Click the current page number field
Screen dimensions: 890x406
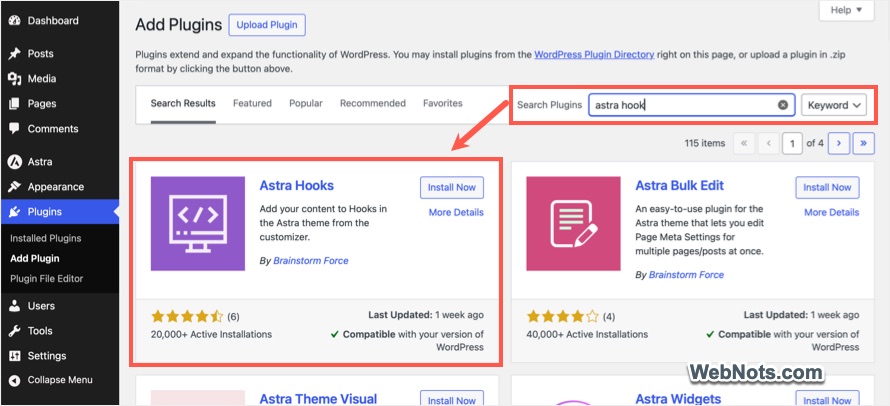792,144
